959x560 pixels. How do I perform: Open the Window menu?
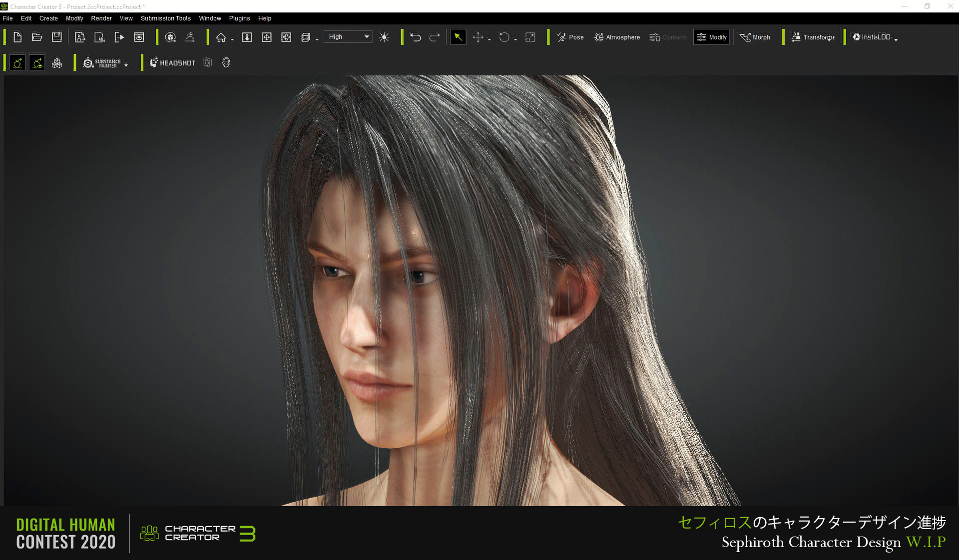[210, 18]
